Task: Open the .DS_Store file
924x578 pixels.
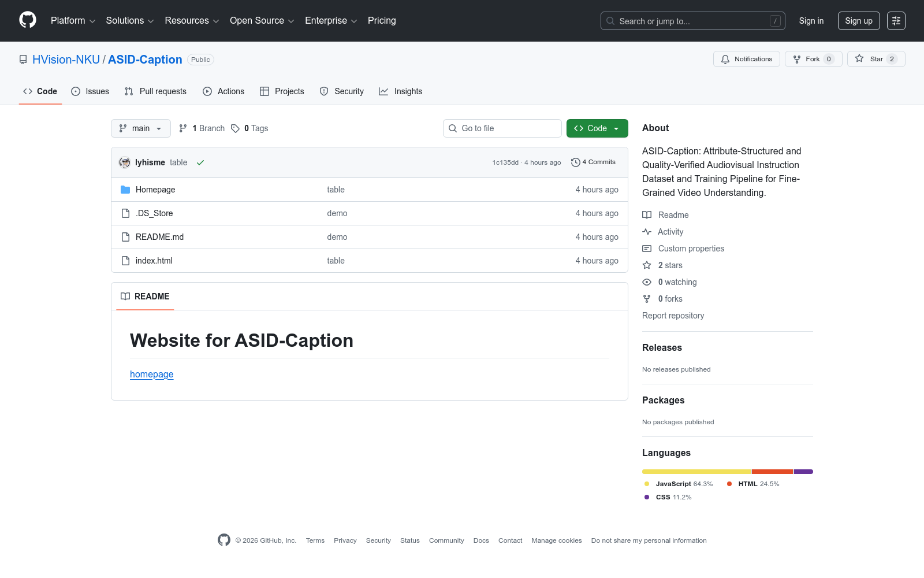Action: [154, 213]
